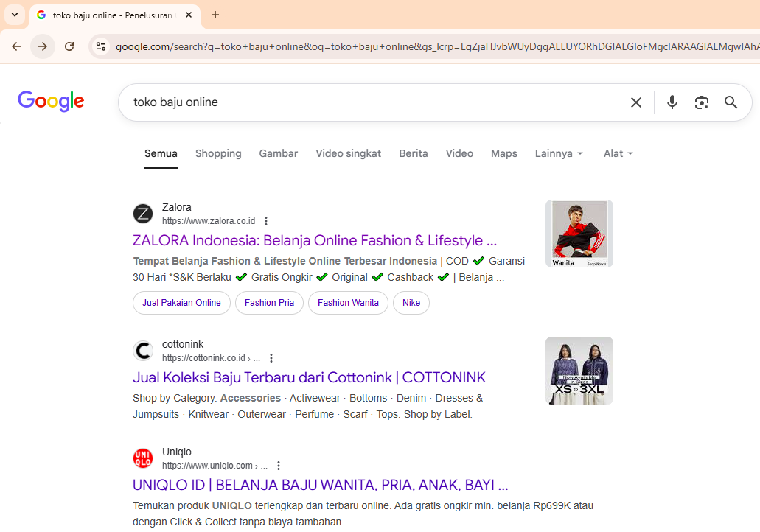The height and width of the screenshot is (532, 760).
Task: Go back with browser back arrow
Action: tap(16, 46)
